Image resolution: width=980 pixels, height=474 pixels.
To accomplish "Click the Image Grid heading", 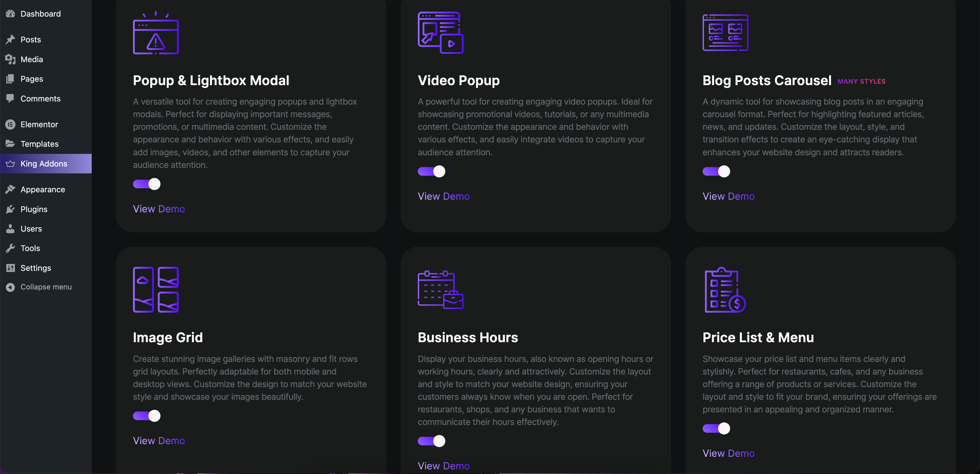I will 168,337.
